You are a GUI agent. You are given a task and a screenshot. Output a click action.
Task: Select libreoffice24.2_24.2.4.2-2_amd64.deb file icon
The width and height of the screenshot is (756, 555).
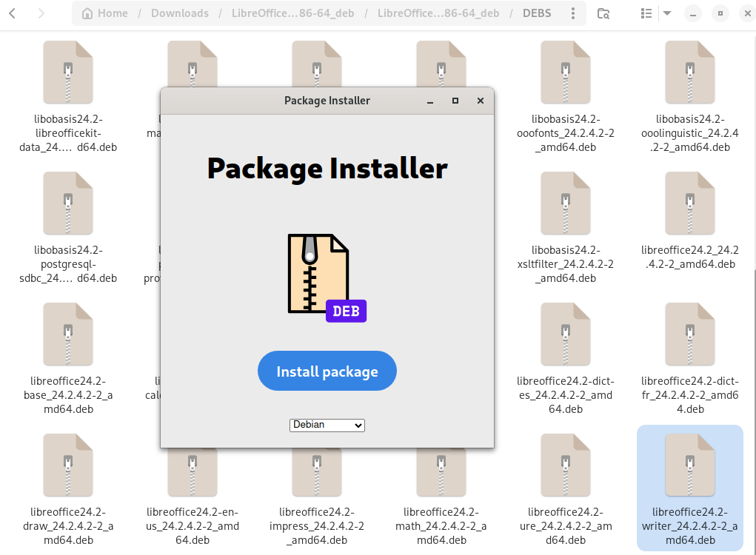690,203
